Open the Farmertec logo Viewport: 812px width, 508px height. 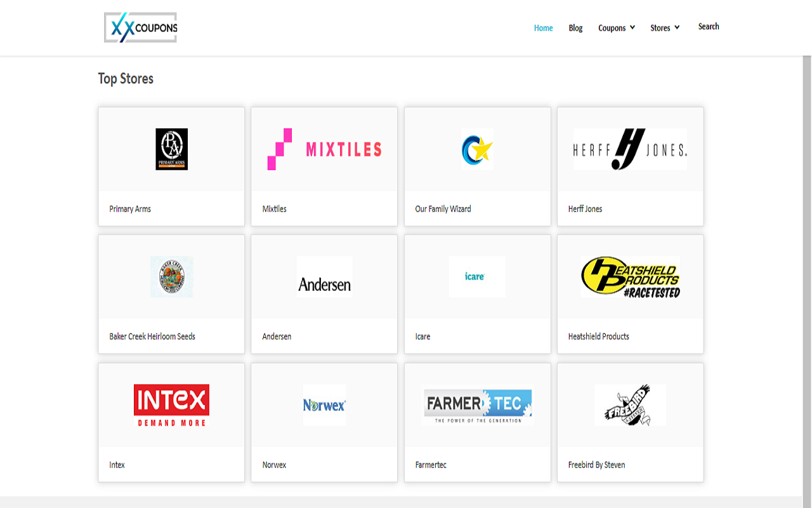click(477, 405)
